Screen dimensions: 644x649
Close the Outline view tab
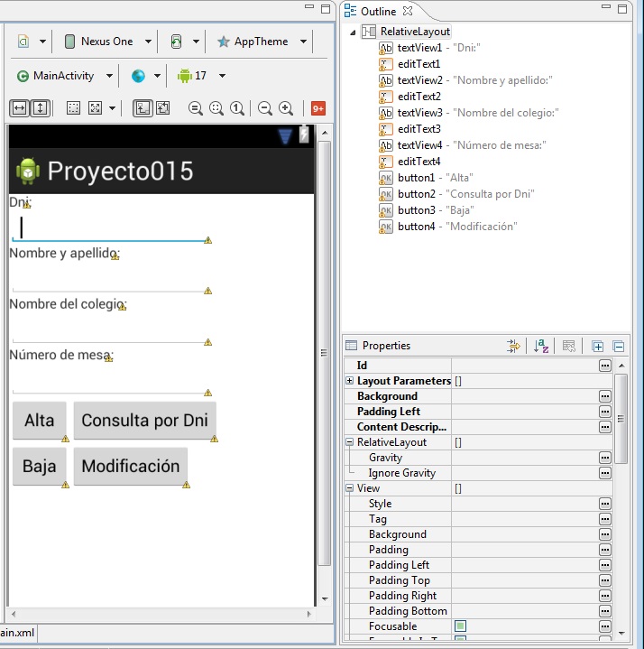pyautogui.click(x=408, y=11)
